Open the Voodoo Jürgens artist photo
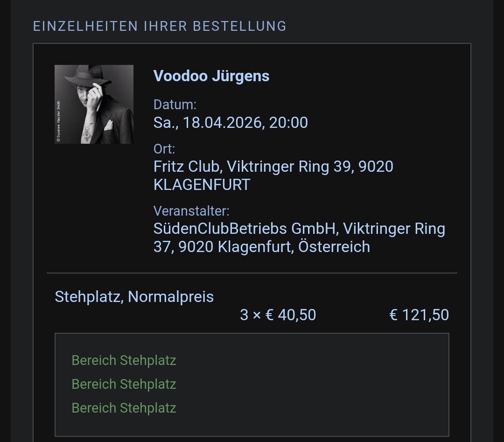The image size is (504, 442). pyautogui.click(x=94, y=104)
